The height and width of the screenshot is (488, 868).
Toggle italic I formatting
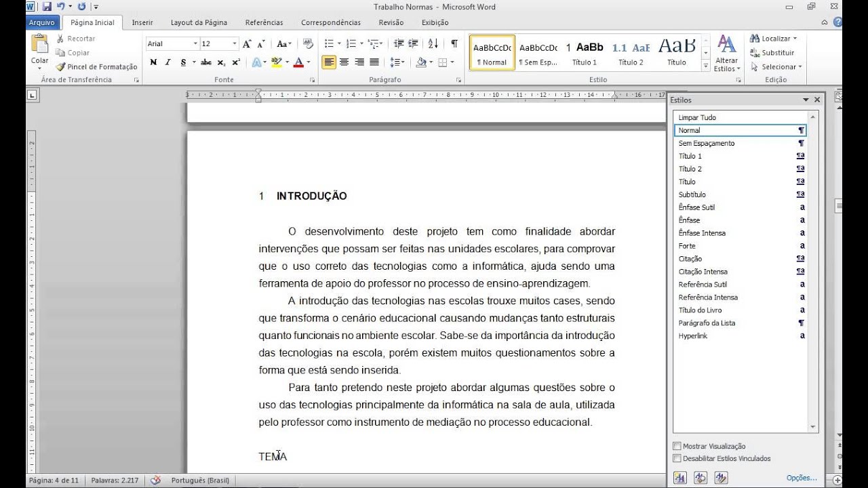168,62
